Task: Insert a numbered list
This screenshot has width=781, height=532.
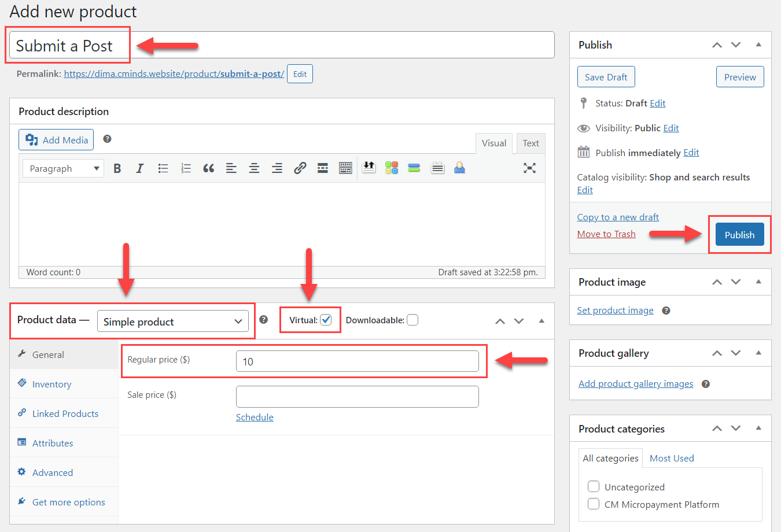Action: 186,168
